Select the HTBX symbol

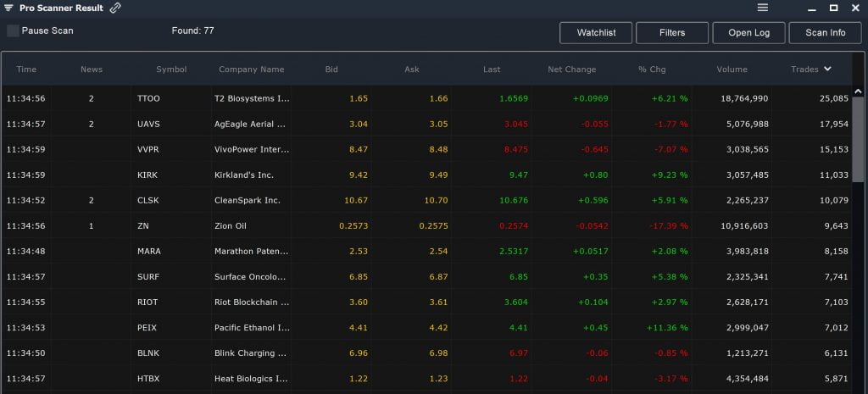point(147,379)
